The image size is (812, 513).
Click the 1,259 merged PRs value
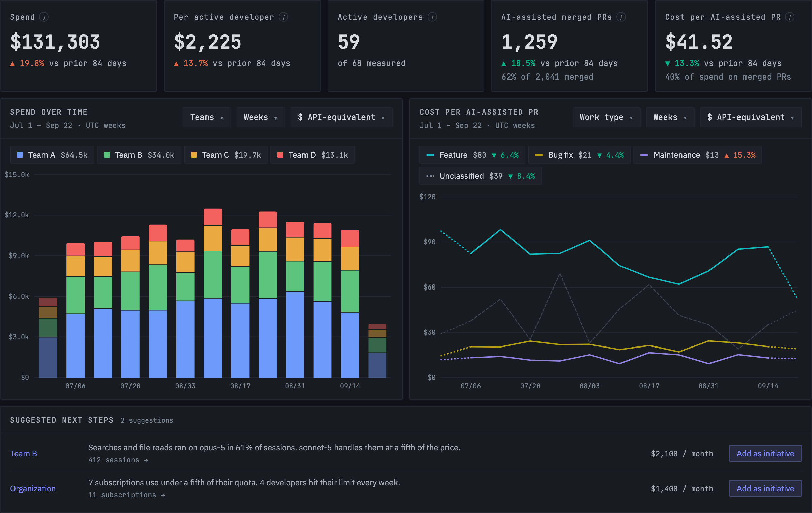coord(529,42)
